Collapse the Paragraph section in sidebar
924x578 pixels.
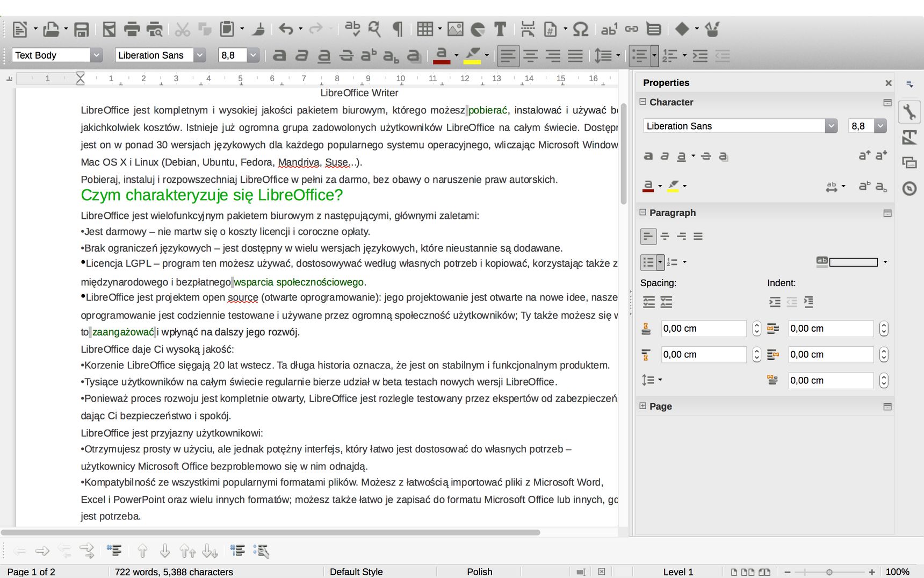643,212
